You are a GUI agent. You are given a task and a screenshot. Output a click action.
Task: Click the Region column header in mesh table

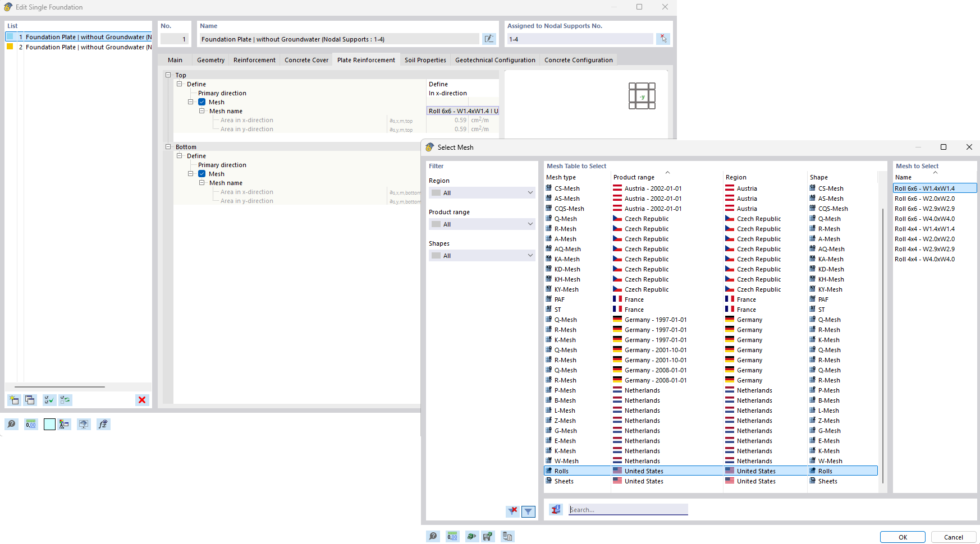point(765,177)
